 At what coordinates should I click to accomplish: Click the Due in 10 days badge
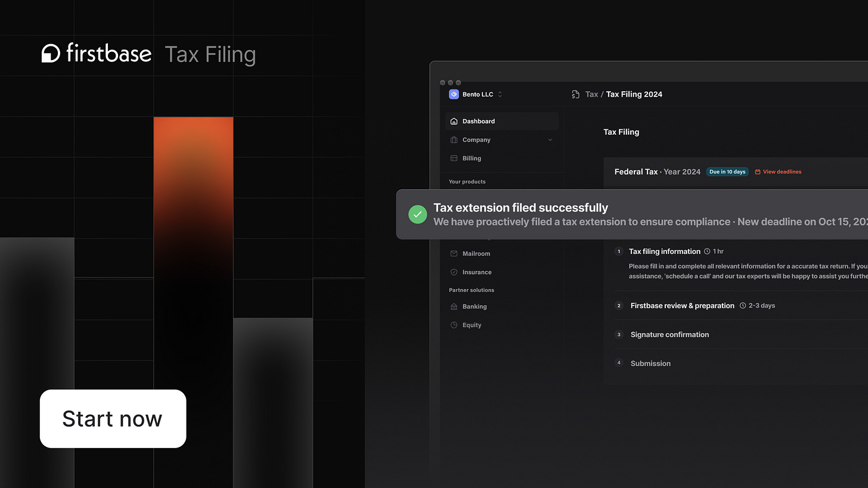[727, 172]
